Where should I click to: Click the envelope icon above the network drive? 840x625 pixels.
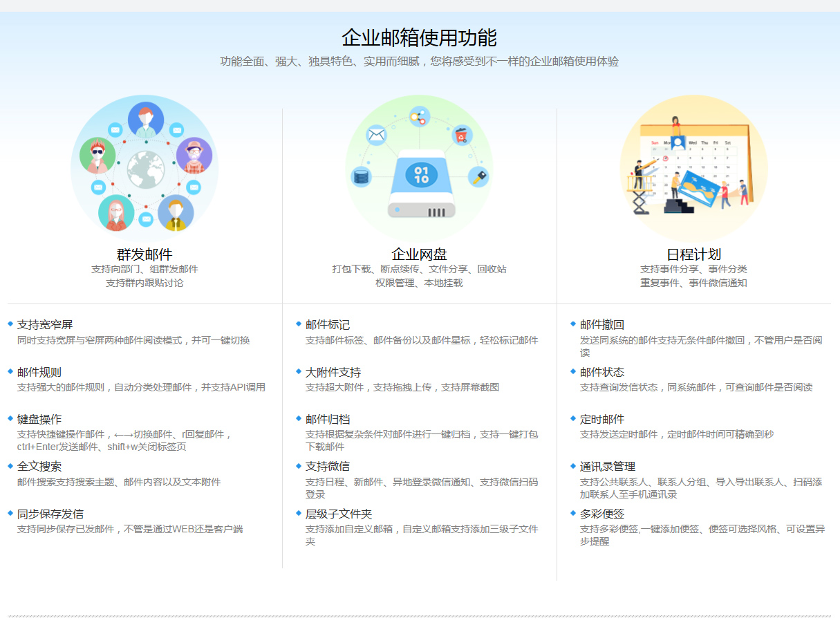point(376,135)
